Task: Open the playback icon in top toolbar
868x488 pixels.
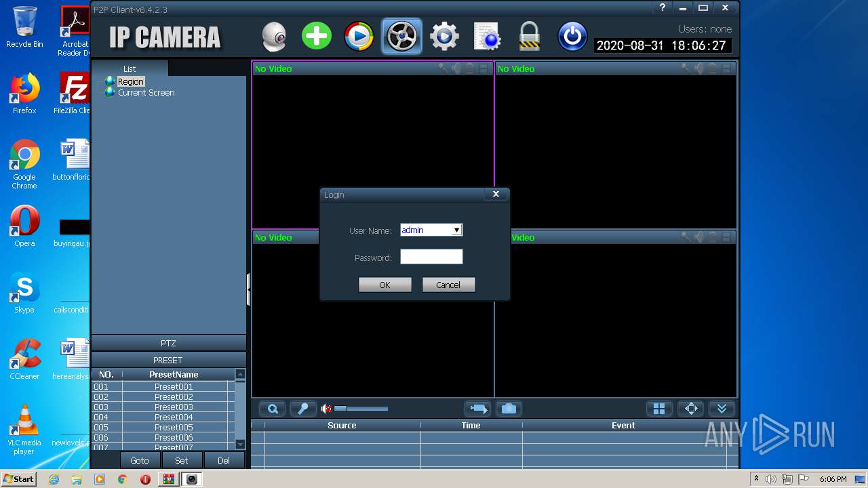Action: (x=359, y=37)
